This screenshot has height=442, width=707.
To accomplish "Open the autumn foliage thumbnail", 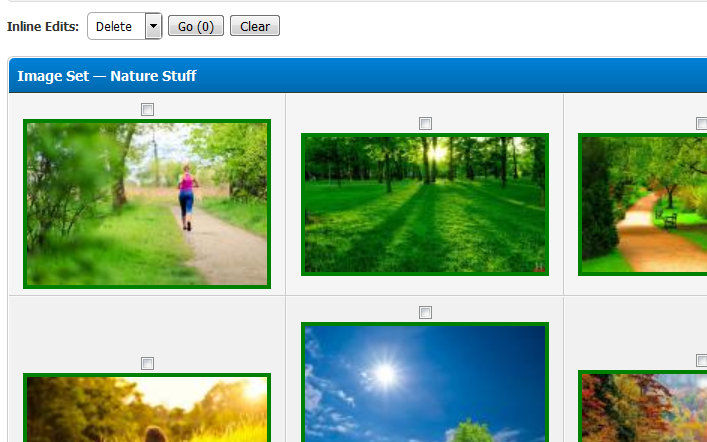I will 643,406.
